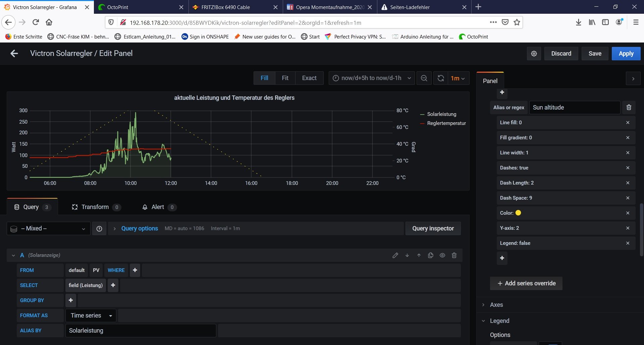Click the back arrow to leave Edit Panel
Screen dimensions: 644x345
pos(14,54)
